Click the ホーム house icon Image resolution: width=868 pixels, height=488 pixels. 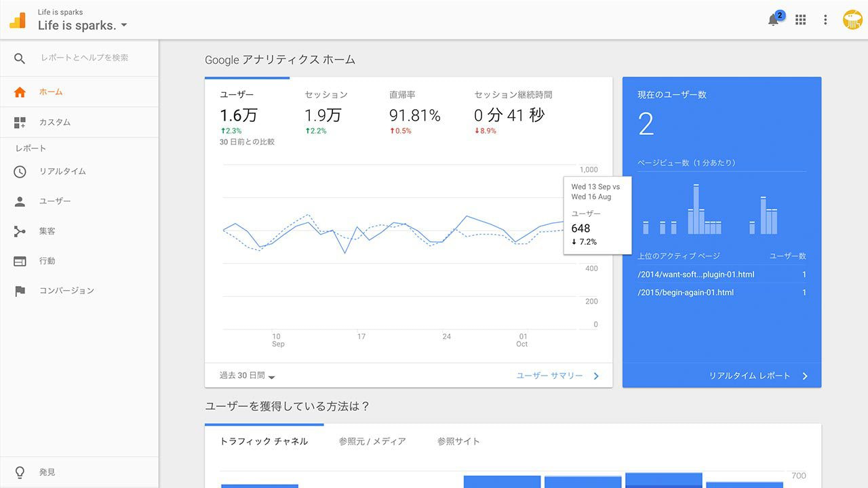[x=20, y=92]
